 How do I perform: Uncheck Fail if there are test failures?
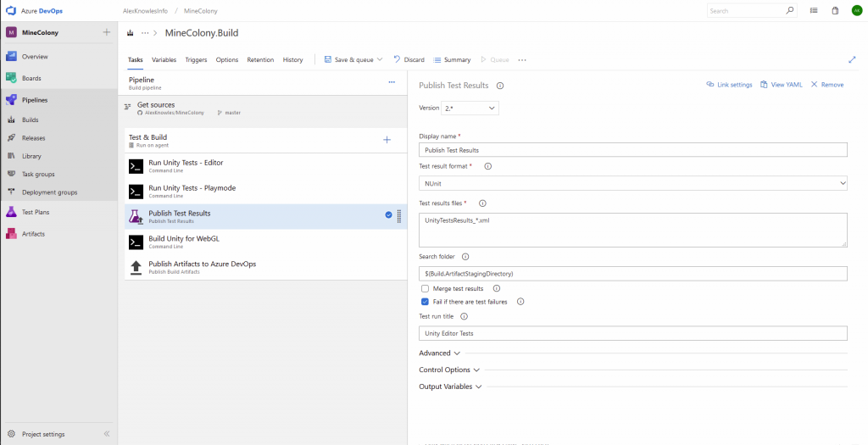coord(425,302)
